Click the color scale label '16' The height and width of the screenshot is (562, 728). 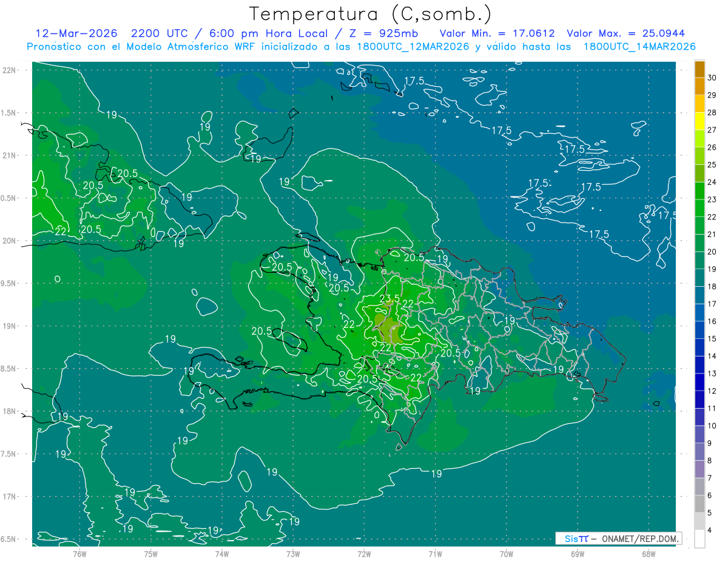(712, 321)
